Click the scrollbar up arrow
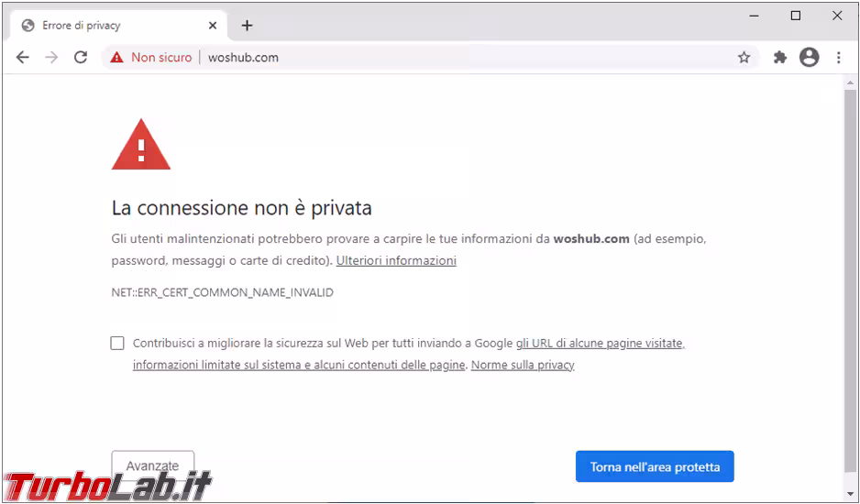This screenshot has height=504, width=860. coord(850,82)
